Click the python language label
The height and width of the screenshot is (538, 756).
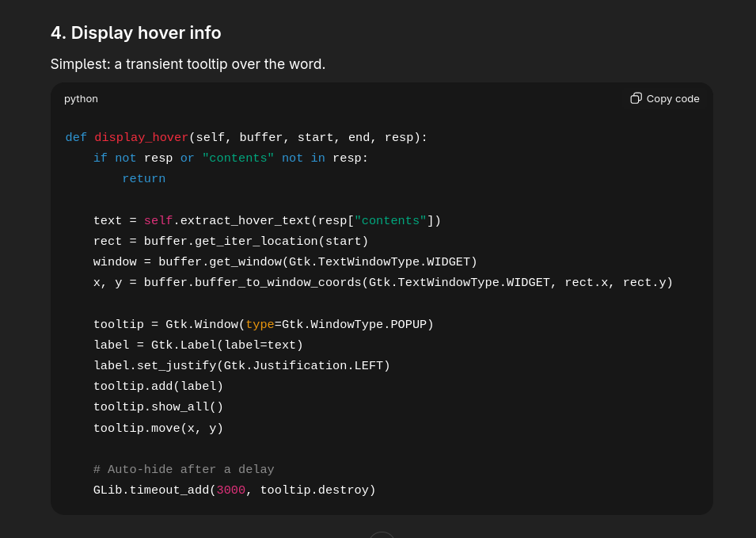81,98
